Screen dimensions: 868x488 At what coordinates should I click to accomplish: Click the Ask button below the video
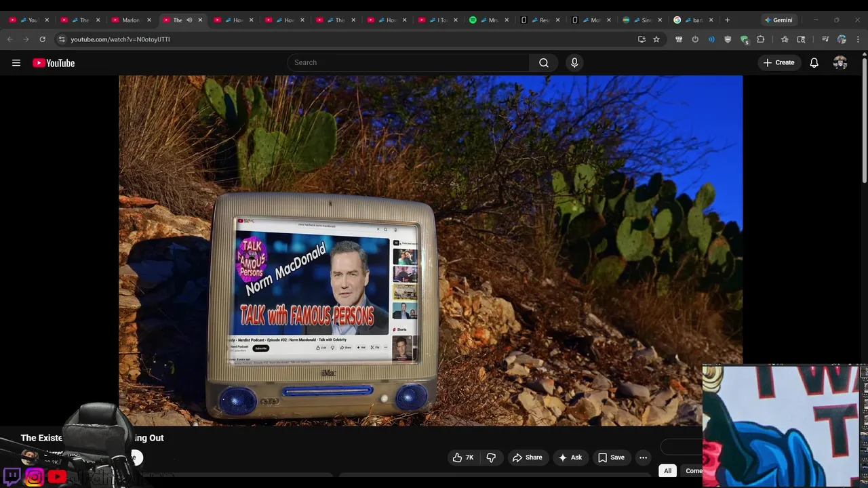pyautogui.click(x=570, y=457)
